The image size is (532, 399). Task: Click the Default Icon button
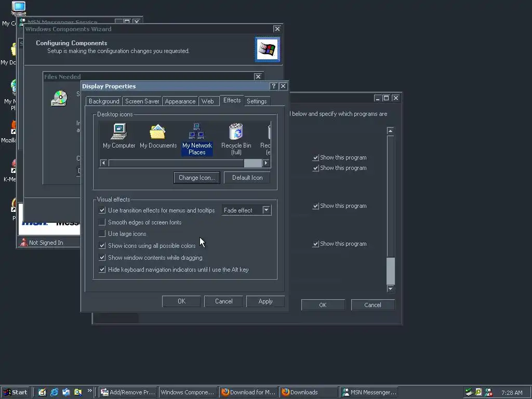pos(247,178)
